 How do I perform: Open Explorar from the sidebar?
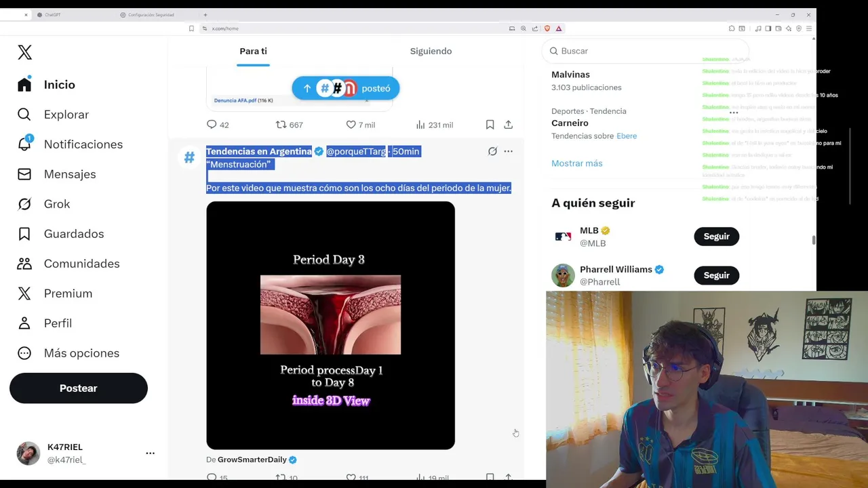click(53, 115)
